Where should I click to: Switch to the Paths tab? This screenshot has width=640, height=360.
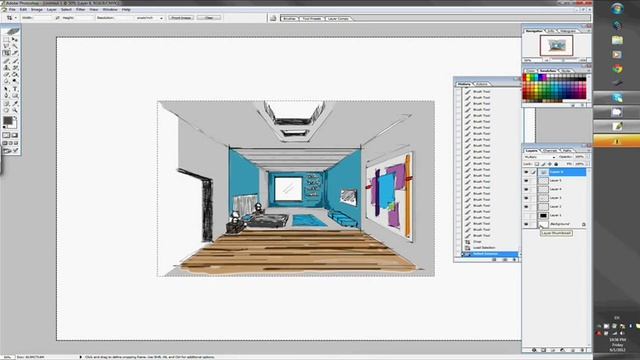tap(566, 151)
